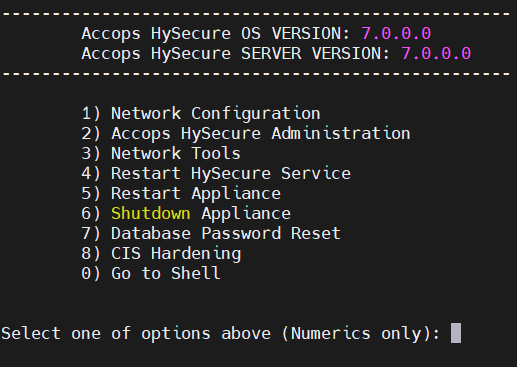This screenshot has height=367, width=517.
Task: Click the Go to Shell entry
Action: 151,273
